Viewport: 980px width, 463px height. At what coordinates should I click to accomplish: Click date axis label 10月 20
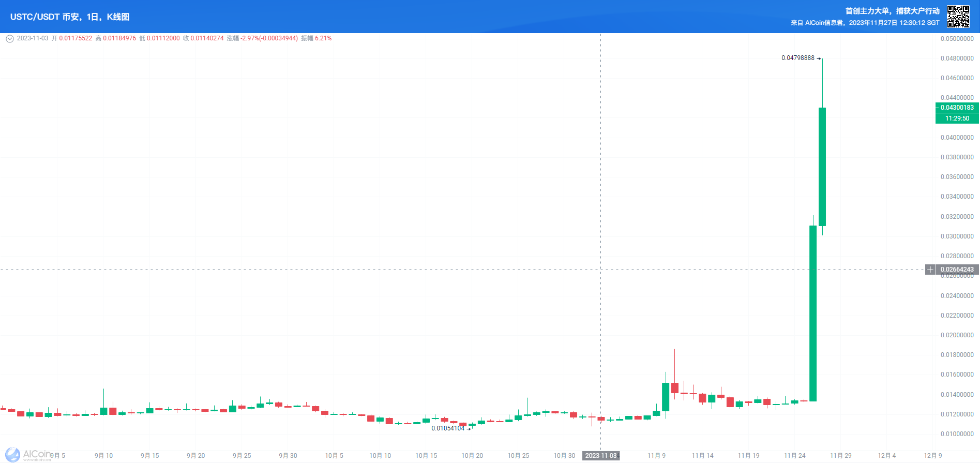click(472, 456)
